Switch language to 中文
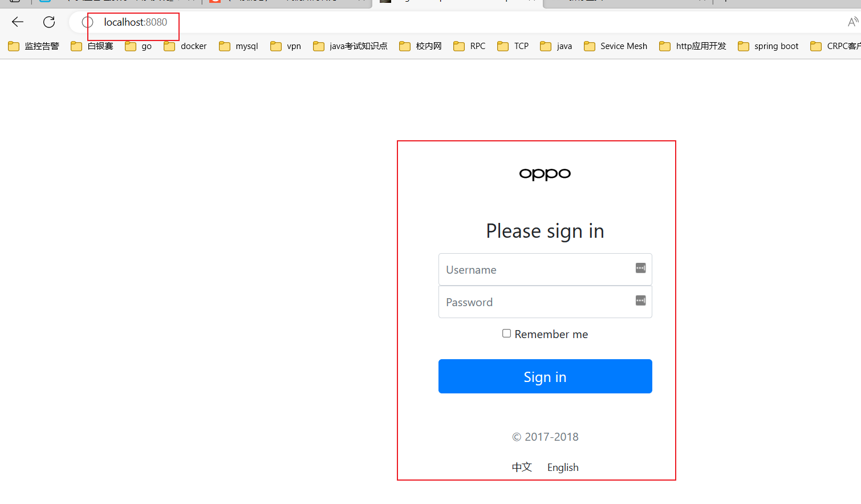The width and height of the screenshot is (861, 504). [522, 468]
